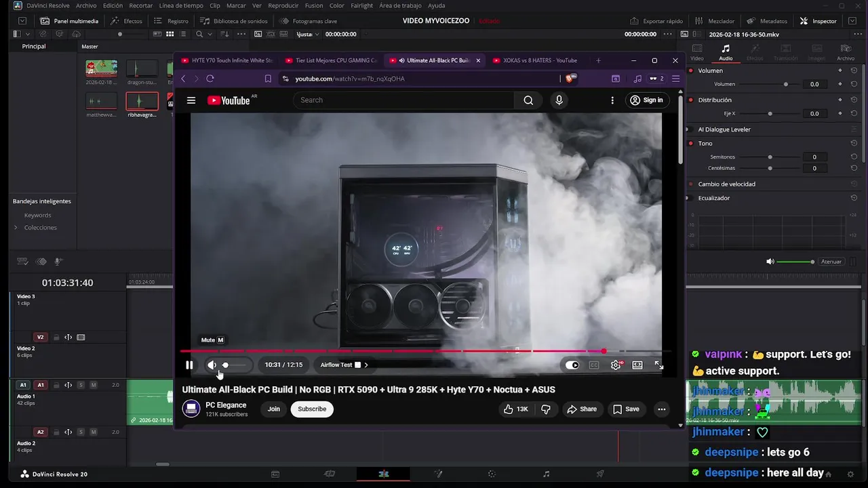
Task: Toggle YouTube autoplay switch
Action: pos(572,365)
